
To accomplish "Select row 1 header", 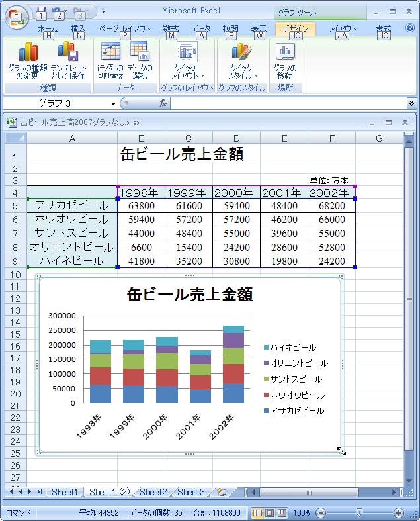I will pyautogui.click(x=15, y=153).
